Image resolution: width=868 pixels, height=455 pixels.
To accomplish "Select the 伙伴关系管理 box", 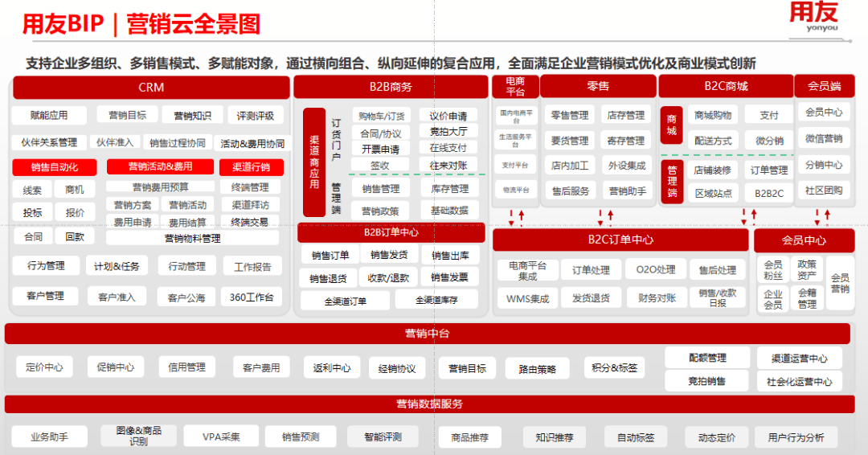I will click(x=49, y=142).
